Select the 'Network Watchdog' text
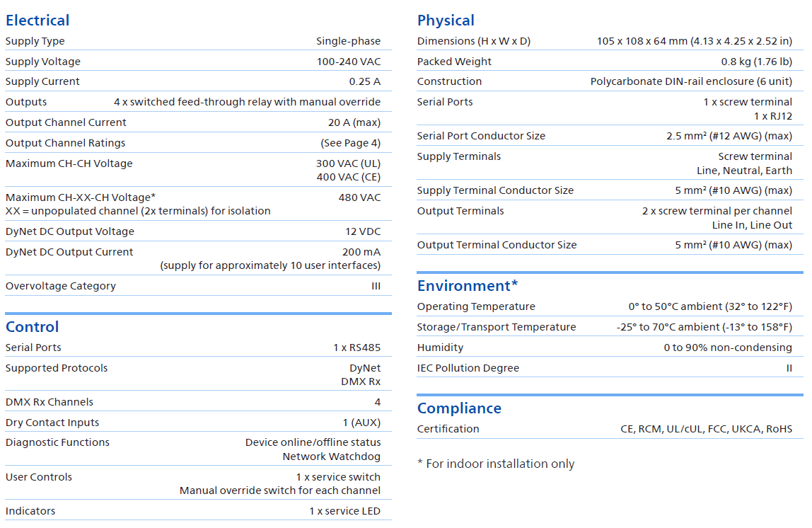Image resolution: width=812 pixels, height=528 pixels. [332, 457]
